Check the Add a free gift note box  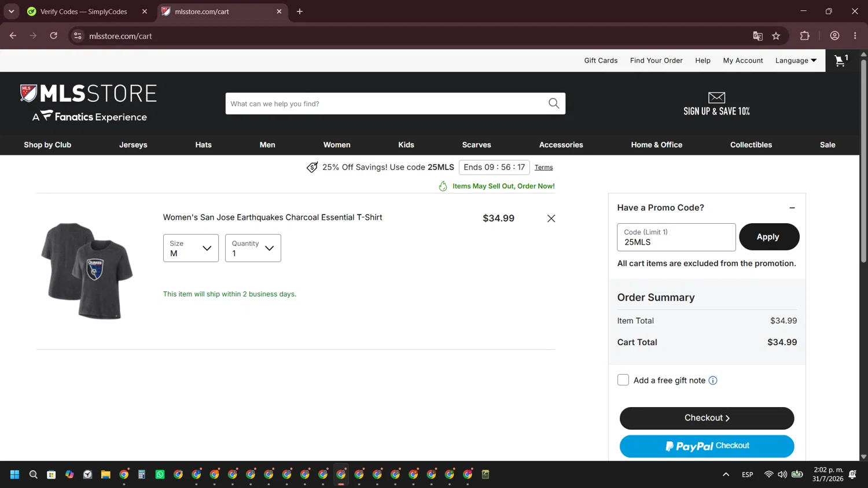(x=623, y=380)
